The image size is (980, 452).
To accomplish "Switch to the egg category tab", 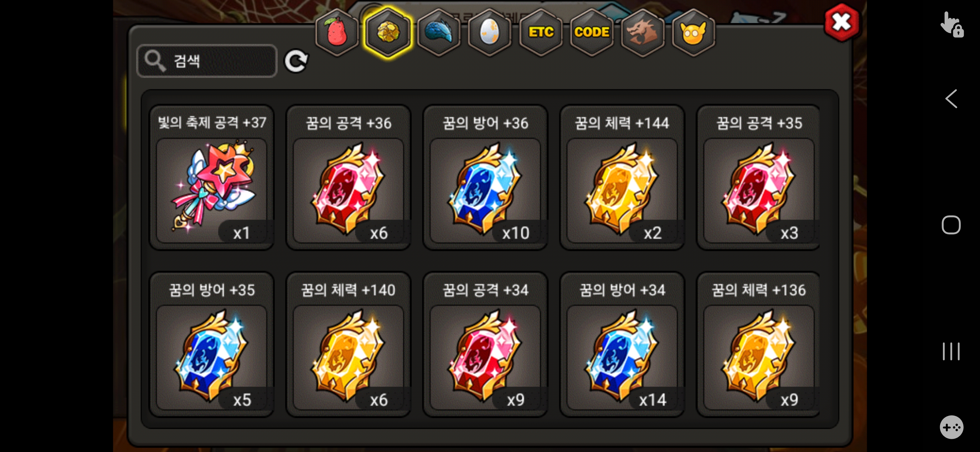I will tap(490, 33).
